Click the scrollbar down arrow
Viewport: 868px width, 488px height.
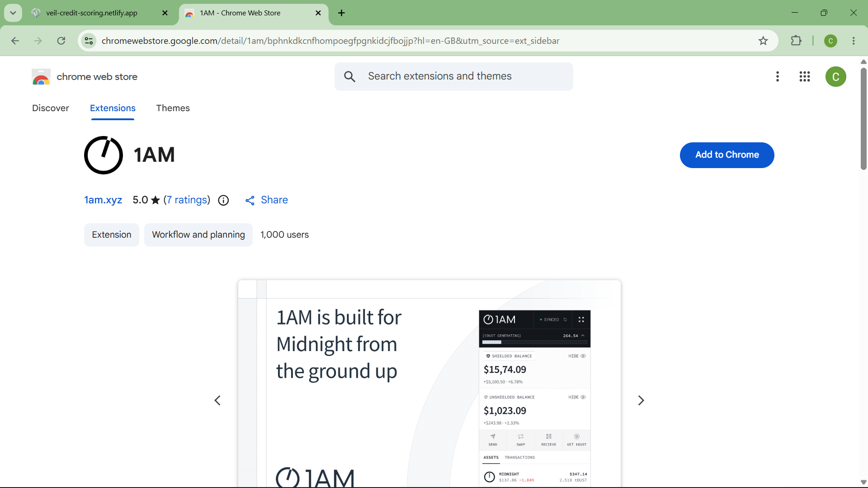863,482
